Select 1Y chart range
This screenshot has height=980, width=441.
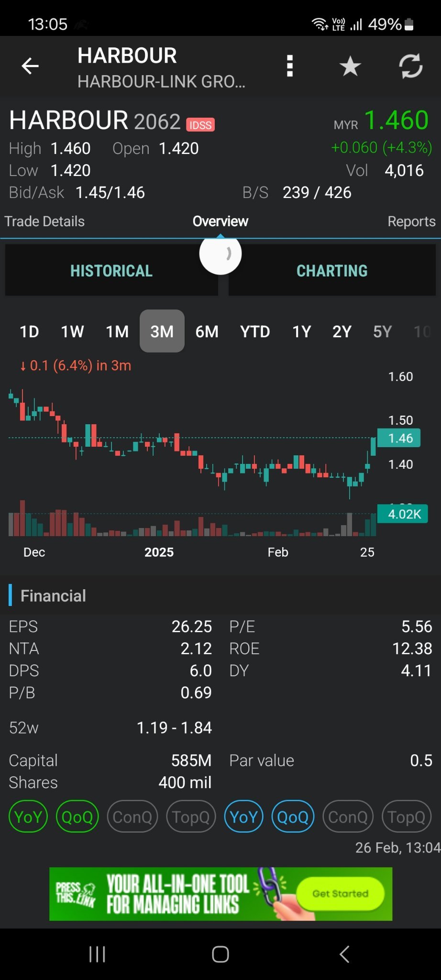coord(302,331)
